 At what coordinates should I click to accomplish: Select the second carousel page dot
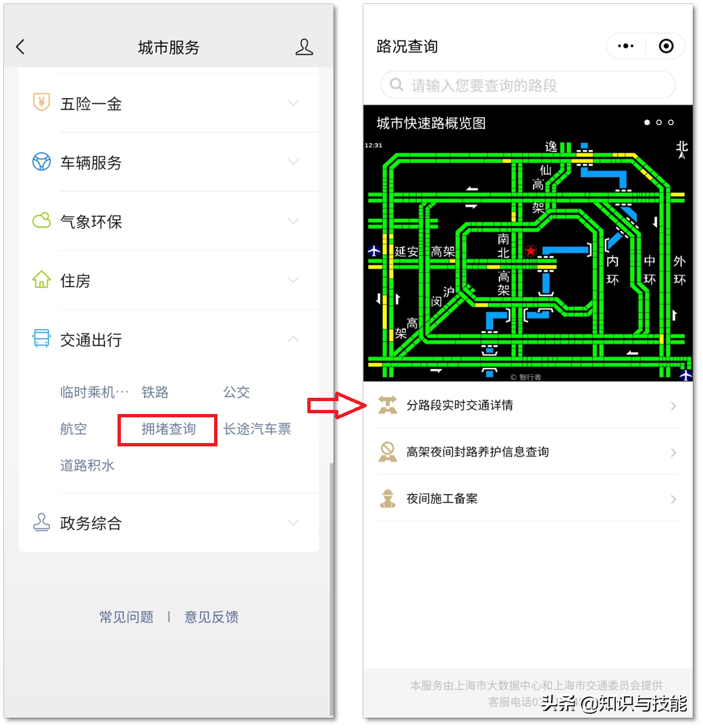pyautogui.click(x=659, y=122)
